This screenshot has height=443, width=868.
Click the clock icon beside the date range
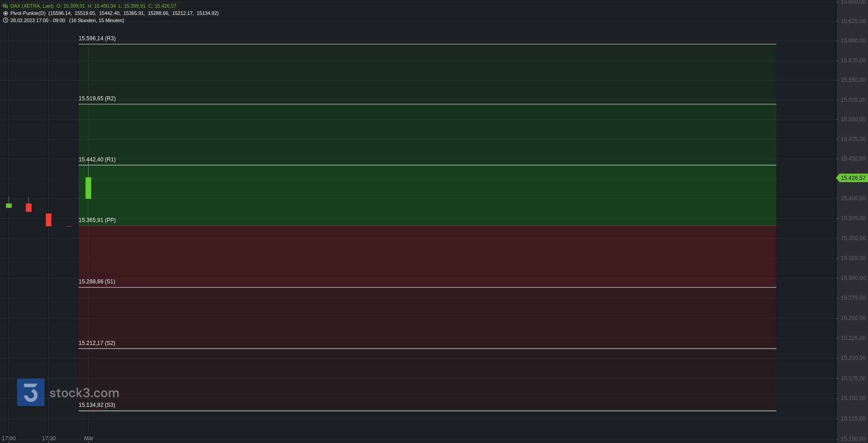pos(5,20)
